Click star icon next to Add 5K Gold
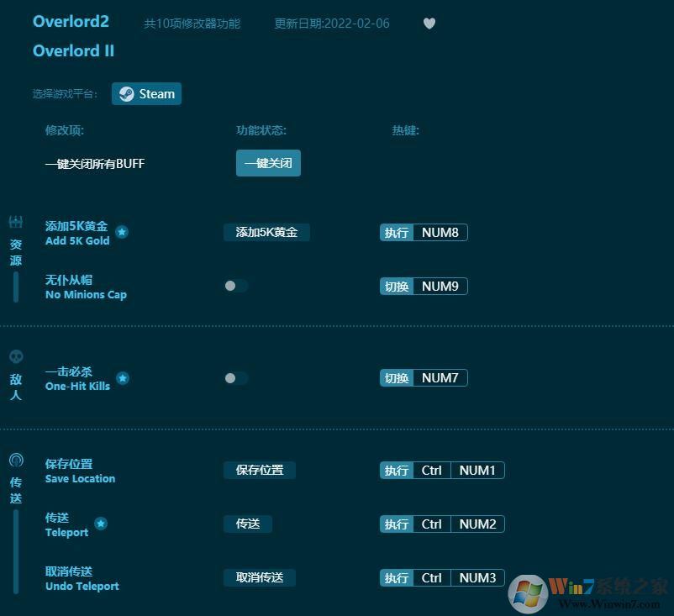This screenshot has width=674, height=616. 122,232
